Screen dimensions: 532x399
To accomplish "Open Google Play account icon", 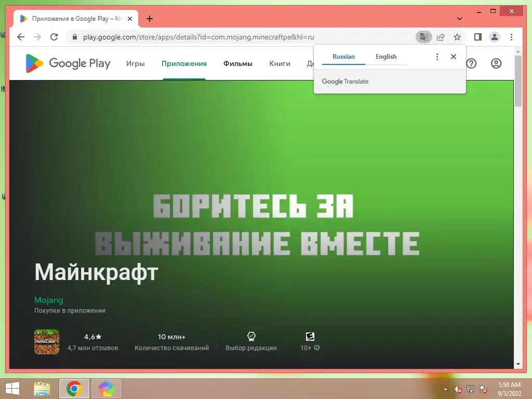I will (496, 63).
